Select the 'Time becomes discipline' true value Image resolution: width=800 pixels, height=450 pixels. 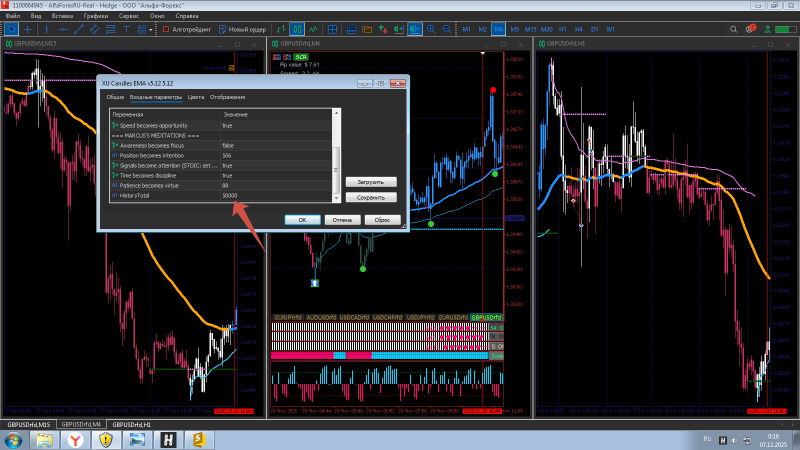coord(228,176)
